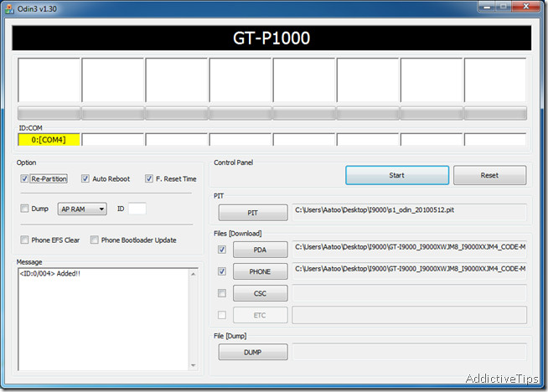The image size is (548, 392).
Task: Click the PIT file path field
Action: [409, 213]
